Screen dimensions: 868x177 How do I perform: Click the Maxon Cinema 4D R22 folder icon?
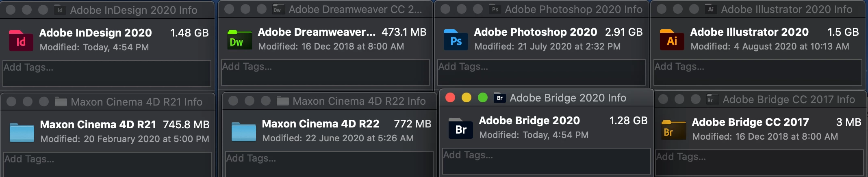pos(244,131)
